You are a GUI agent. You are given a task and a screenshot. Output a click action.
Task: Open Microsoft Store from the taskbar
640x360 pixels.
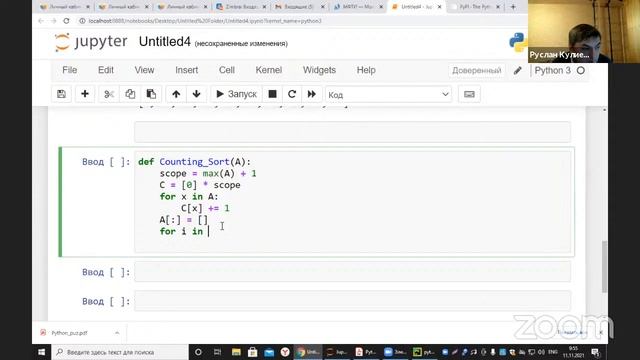[252, 352]
